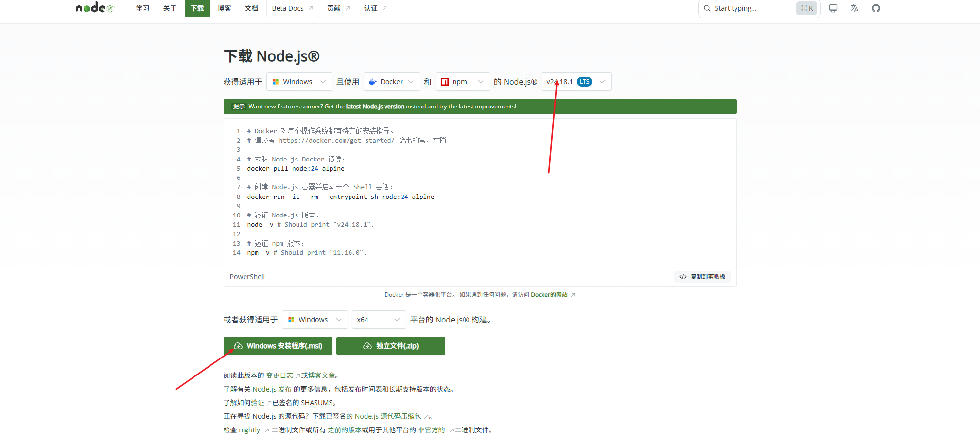980x447 pixels.
Task: Switch the site theme with the monitor icon
Action: click(x=833, y=8)
